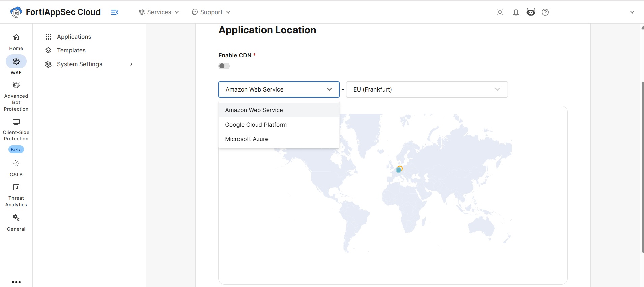Collapse the navigation menu icon
This screenshot has height=287, width=644.
[x=115, y=12]
